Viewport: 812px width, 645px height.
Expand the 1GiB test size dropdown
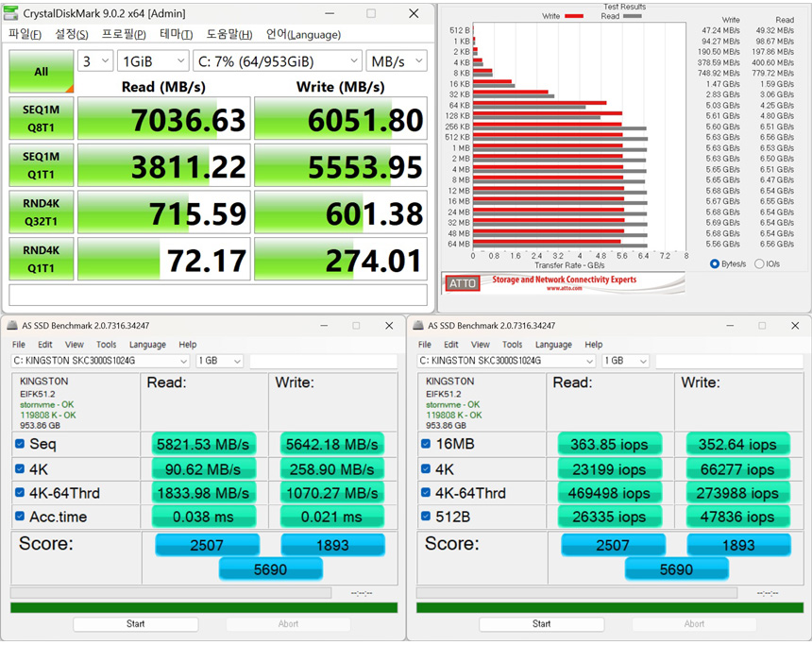click(x=153, y=61)
